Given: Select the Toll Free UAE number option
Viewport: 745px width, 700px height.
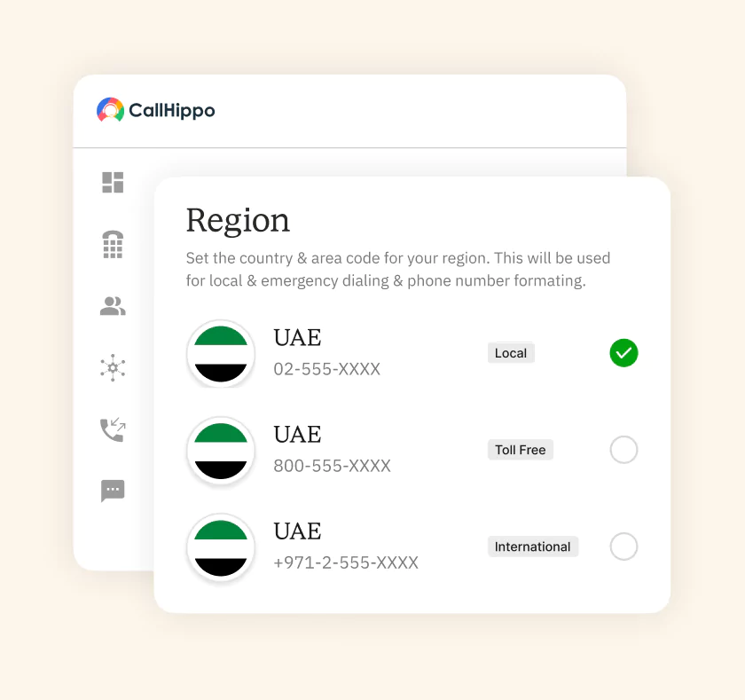Looking at the screenshot, I should pyautogui.click(x=623, y=450).
